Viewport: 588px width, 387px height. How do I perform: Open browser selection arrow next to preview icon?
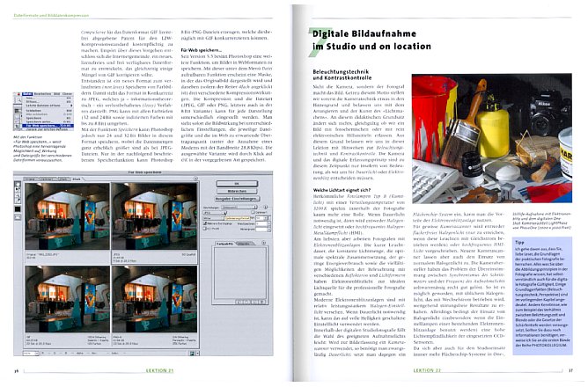point(198,354)
